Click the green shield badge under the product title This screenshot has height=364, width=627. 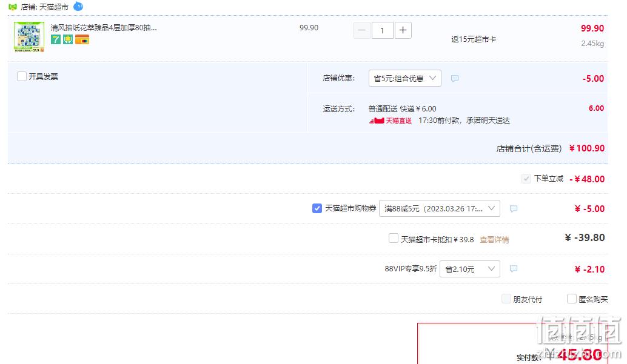pyautogui.click(x=68, y=39)
